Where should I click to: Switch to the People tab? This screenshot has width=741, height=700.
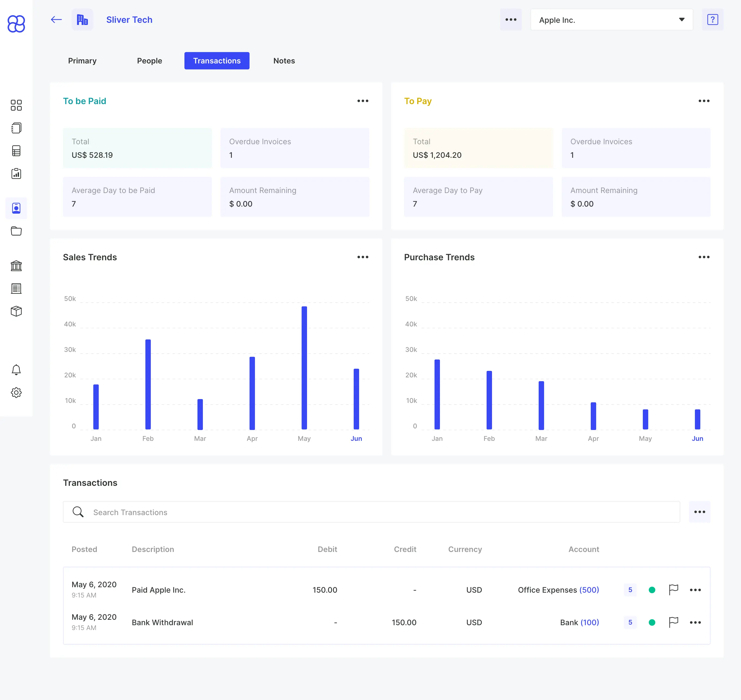click(x=149, y=61)
